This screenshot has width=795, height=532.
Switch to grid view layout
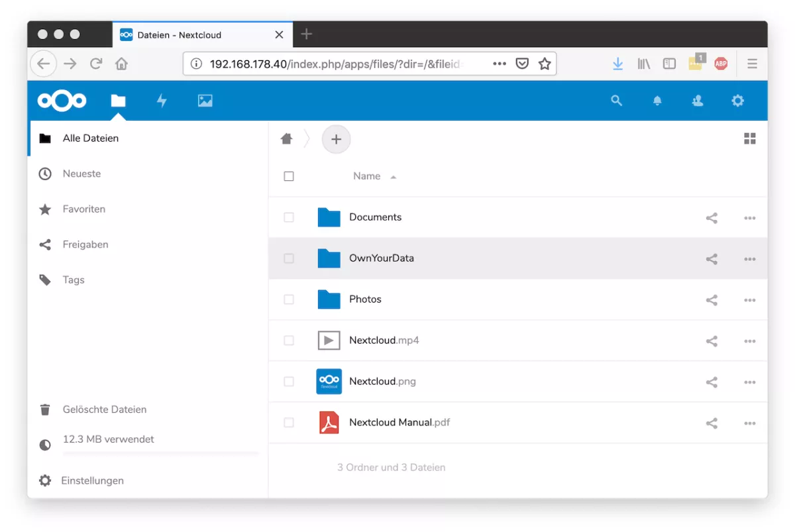pyautogui.click(x=749, y=139)
